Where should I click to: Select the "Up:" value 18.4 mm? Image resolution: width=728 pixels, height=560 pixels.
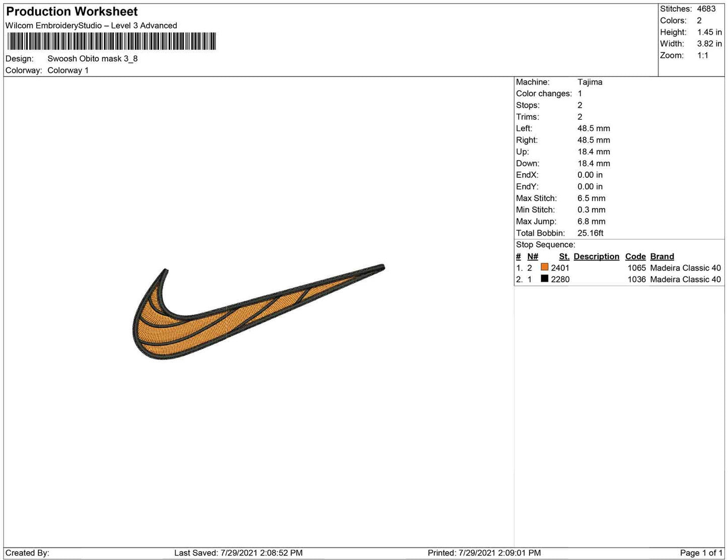[593, 152]
